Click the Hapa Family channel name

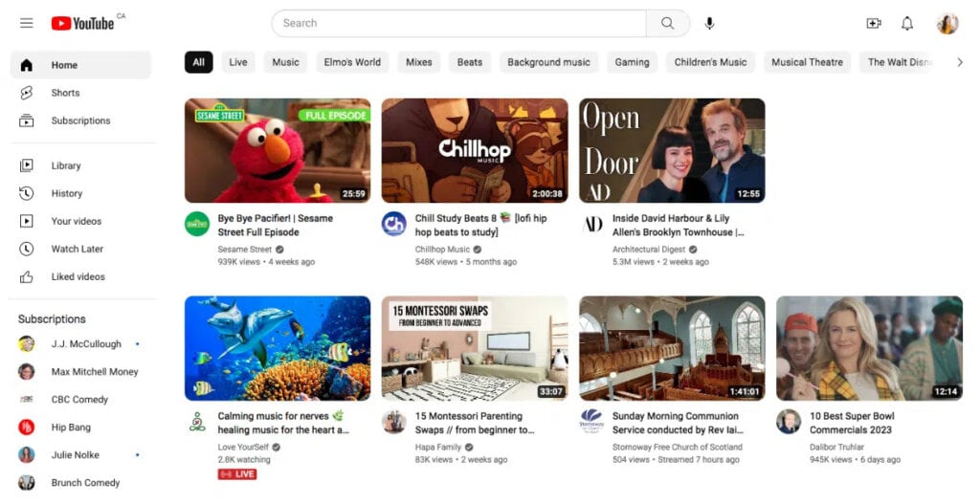(x=438, y=447)
